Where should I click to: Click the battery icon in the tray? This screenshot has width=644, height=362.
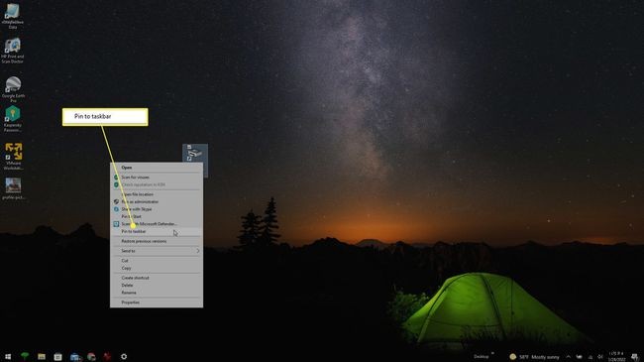click(x=580, y=357)
